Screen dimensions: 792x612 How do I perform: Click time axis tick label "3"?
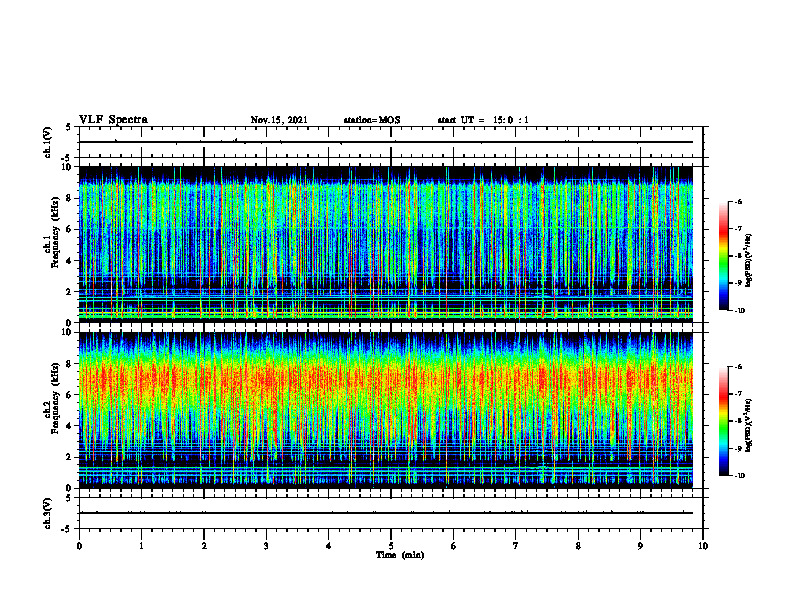click(266, 546)
